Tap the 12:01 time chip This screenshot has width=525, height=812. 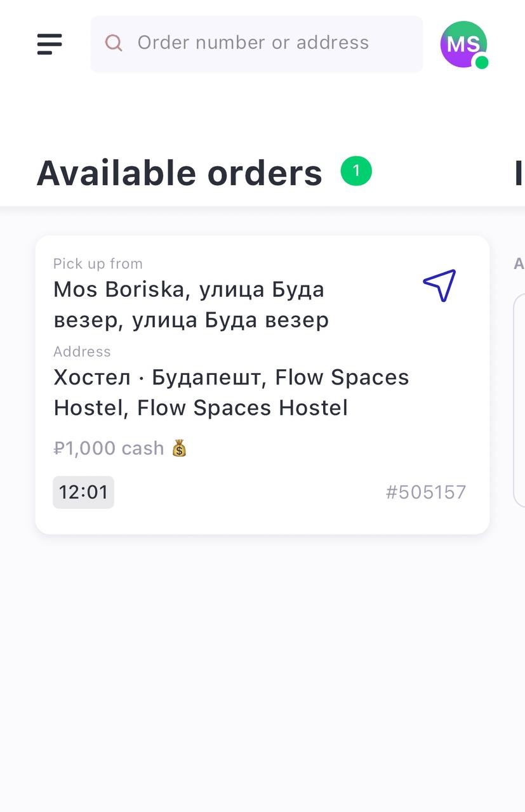[83, 492]
